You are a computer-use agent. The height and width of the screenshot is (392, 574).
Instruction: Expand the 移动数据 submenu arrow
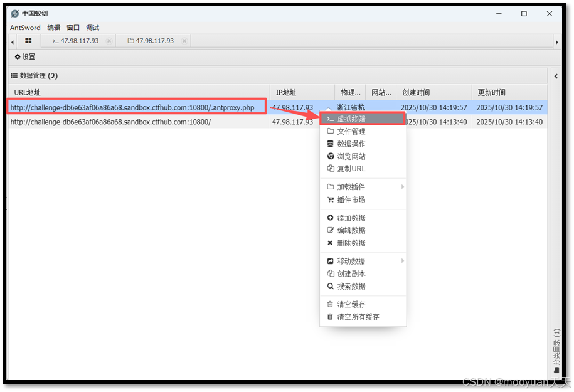[x=402, y=261]
